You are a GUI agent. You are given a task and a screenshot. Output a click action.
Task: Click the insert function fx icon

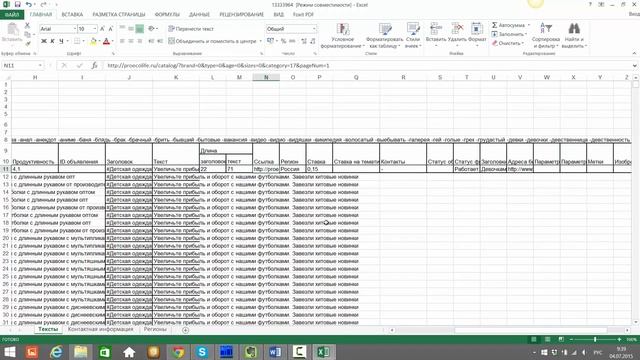coord(94,65)
